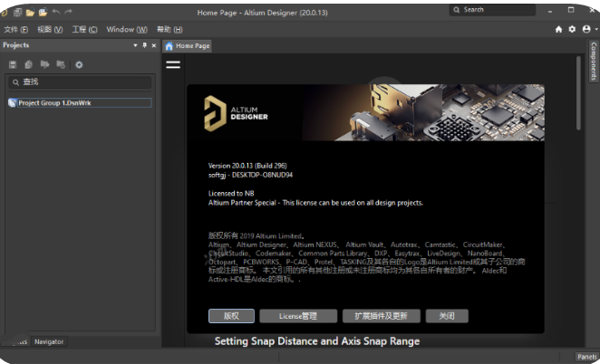This screenshot has height=364, width=600.
Task: Click the 关闭 button
Action: 447,316
